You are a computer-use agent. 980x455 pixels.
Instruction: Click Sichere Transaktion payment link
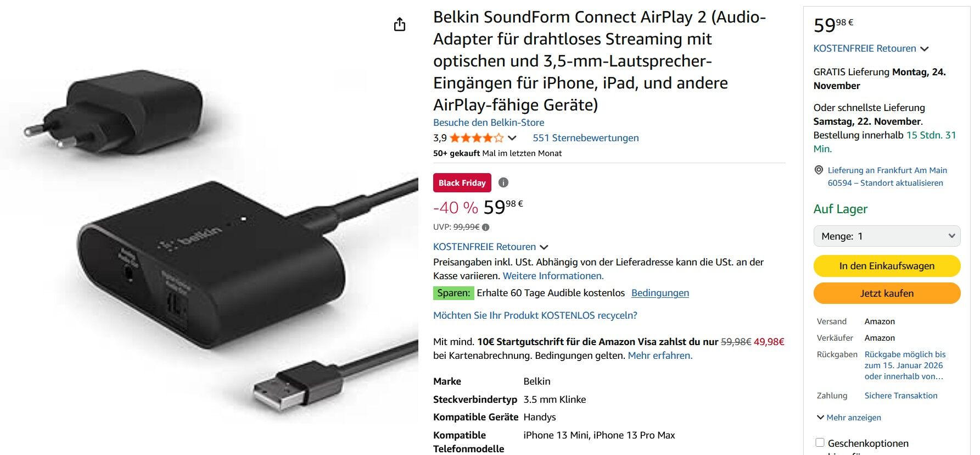click(x=900, y=396)
